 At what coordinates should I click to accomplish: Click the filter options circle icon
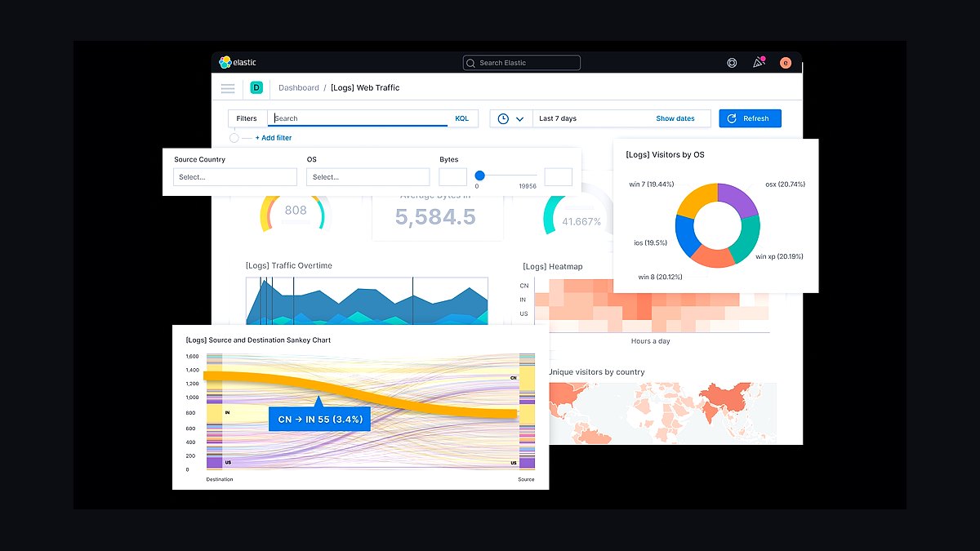click(x=234, y=138)
